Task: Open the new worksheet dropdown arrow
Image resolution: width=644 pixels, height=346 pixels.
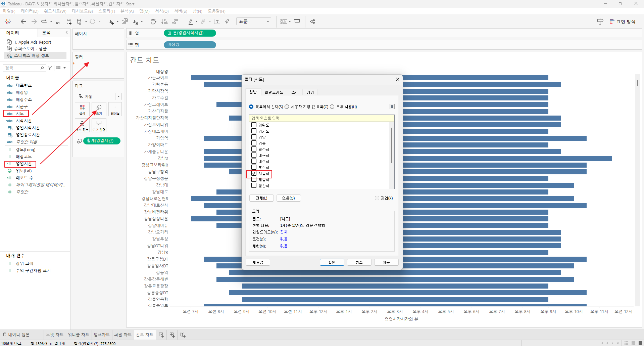Action: tap(117, 22)
